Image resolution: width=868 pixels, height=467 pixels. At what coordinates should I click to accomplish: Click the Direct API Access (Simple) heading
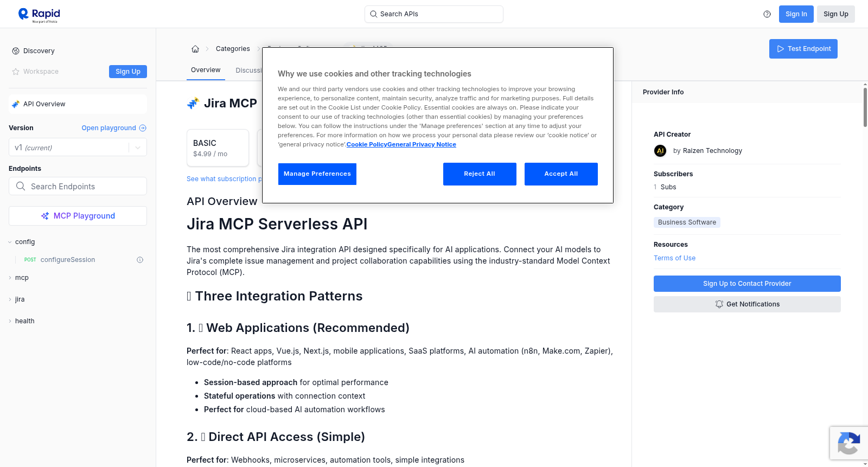tap(276, 437)
